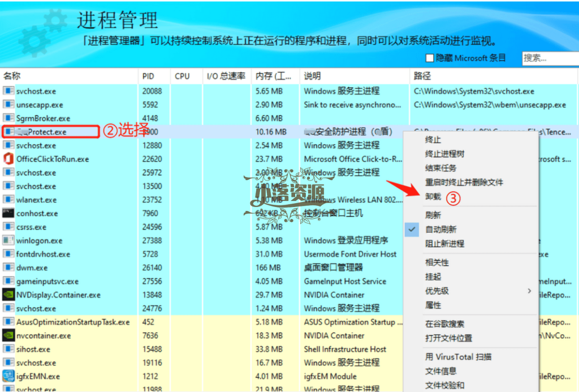This screenshot has width=579, height=392.
Task: Sort by the I/O 总速率 column header
Action: 227,76
